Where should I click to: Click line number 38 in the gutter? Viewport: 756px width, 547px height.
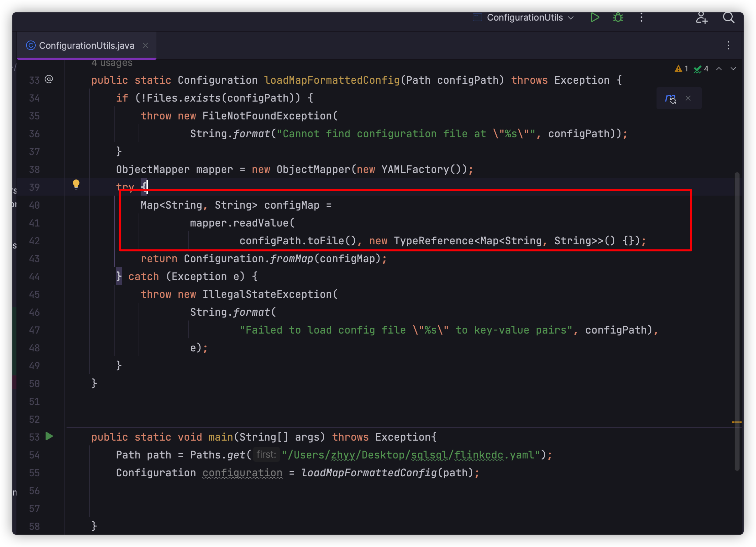(34, 170)
